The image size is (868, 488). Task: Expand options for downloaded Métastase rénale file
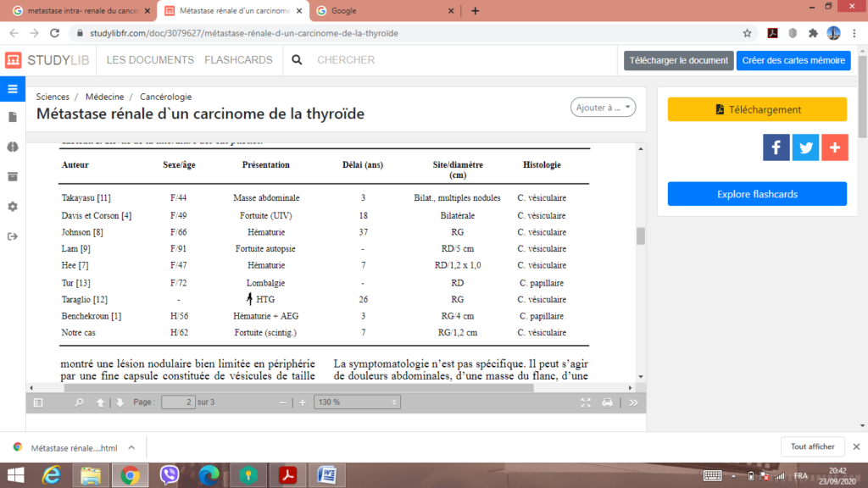coord(131,447)
